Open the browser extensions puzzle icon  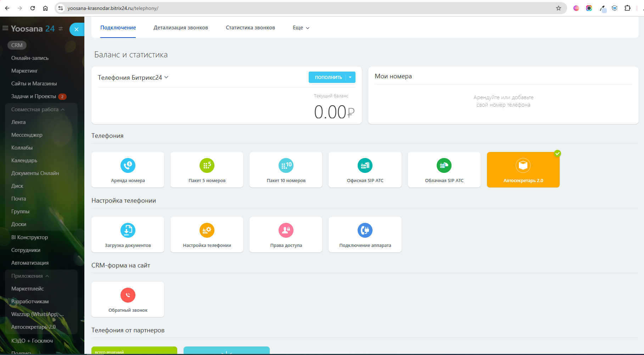(627, 8)
